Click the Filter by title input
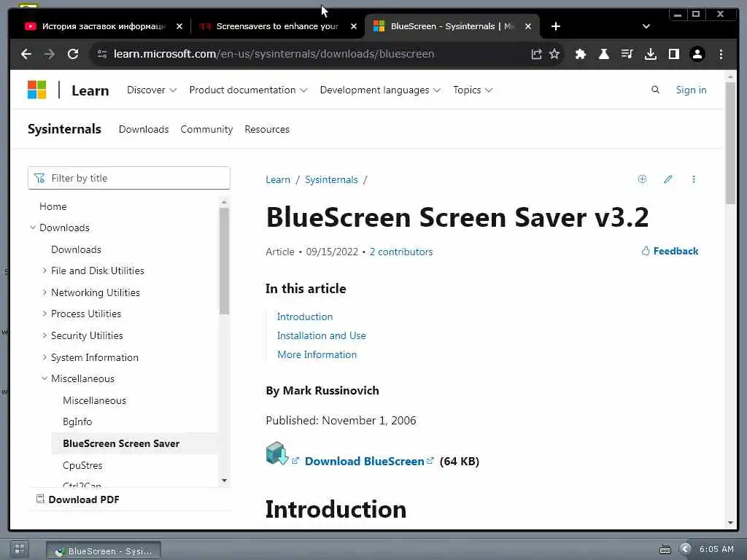Viewport: 747px width, 560px height. [x=129, y=178]
